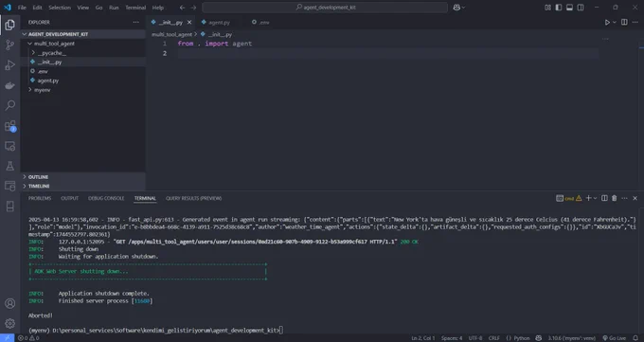644x342 pixels.
Task: Open the Selection menu
Action: pos(60,8)
